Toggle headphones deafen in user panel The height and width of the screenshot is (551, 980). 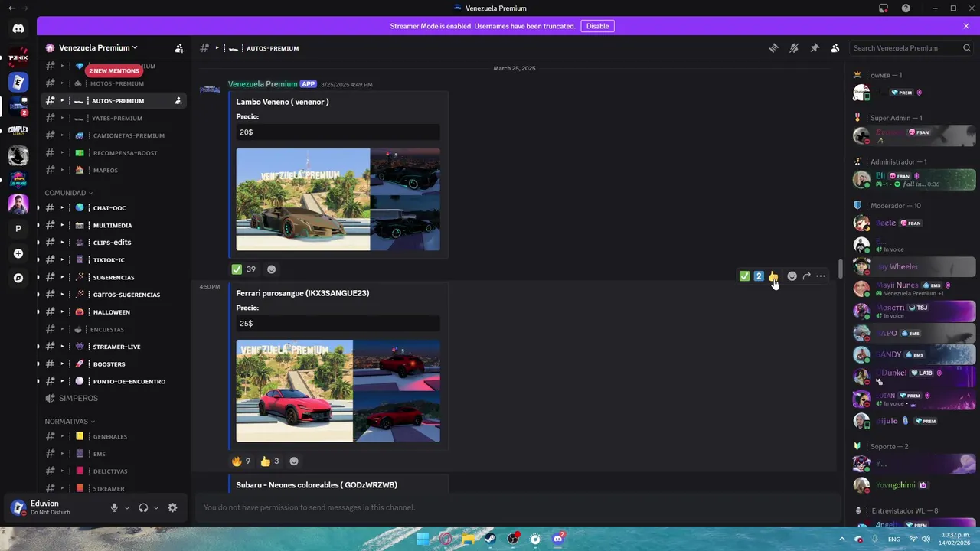(143, 507)
